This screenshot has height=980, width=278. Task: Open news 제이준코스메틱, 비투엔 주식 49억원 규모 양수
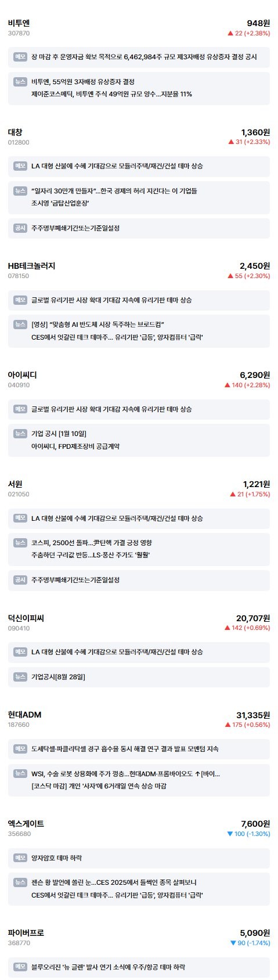[111, 94]
